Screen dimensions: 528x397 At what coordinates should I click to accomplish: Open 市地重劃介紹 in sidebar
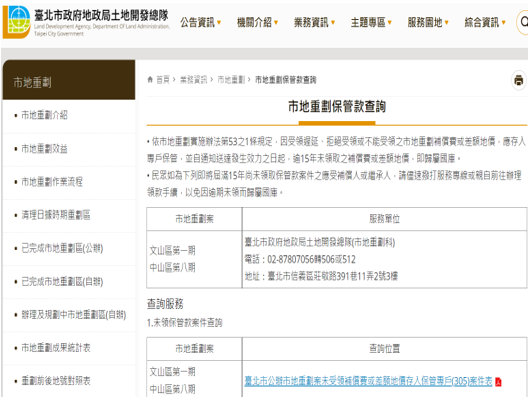44,115
